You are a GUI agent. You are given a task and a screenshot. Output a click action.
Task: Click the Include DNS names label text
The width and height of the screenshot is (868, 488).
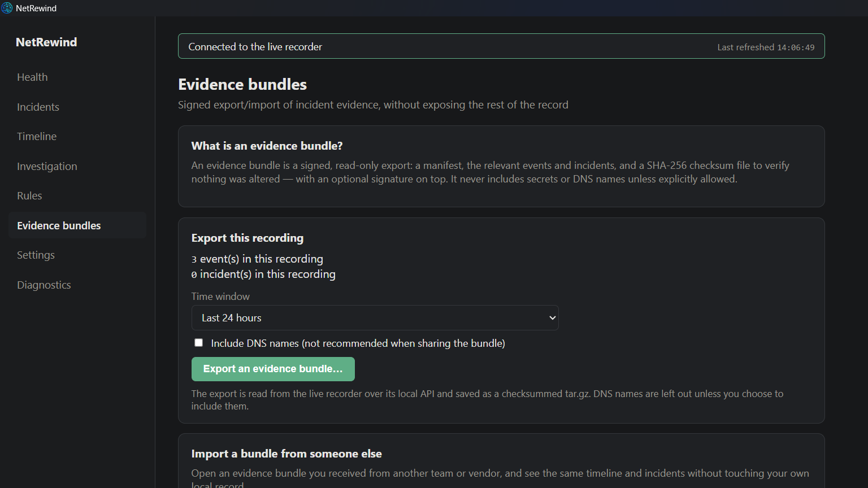tap(358, 343)
